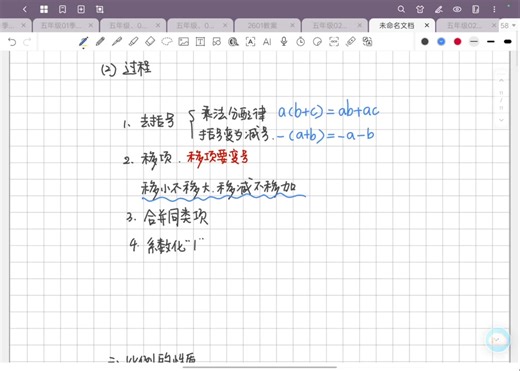Insert an image with picture icon
This screenshot has width=520, height=371.
184,42
